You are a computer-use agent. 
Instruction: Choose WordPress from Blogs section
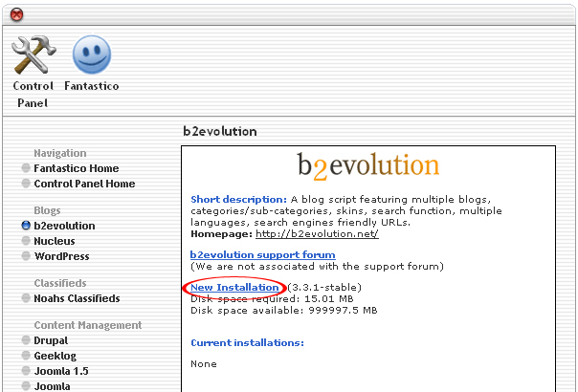tap(61, 256)
